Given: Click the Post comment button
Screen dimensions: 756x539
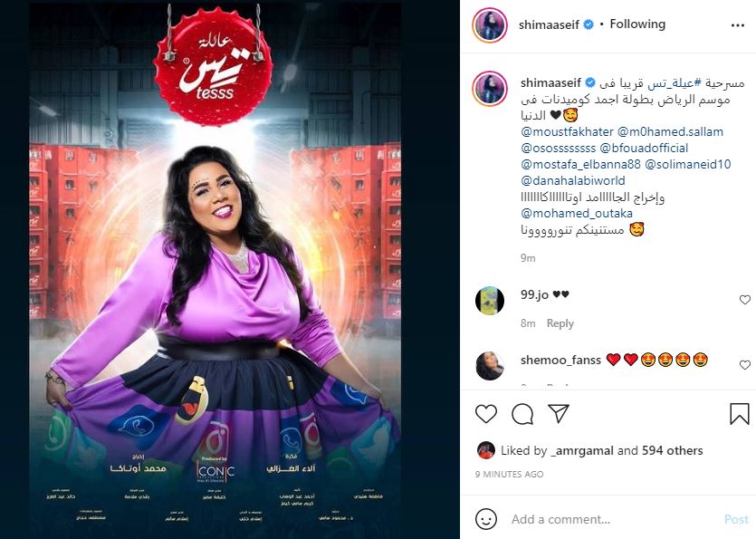Looking at the screenshot, I should click(736, 519).
